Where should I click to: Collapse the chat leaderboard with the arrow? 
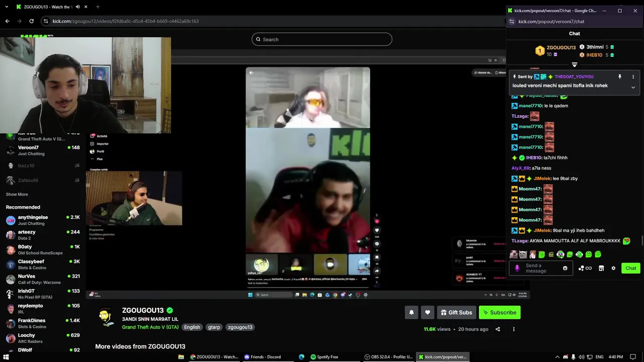[x=574, y=64]
